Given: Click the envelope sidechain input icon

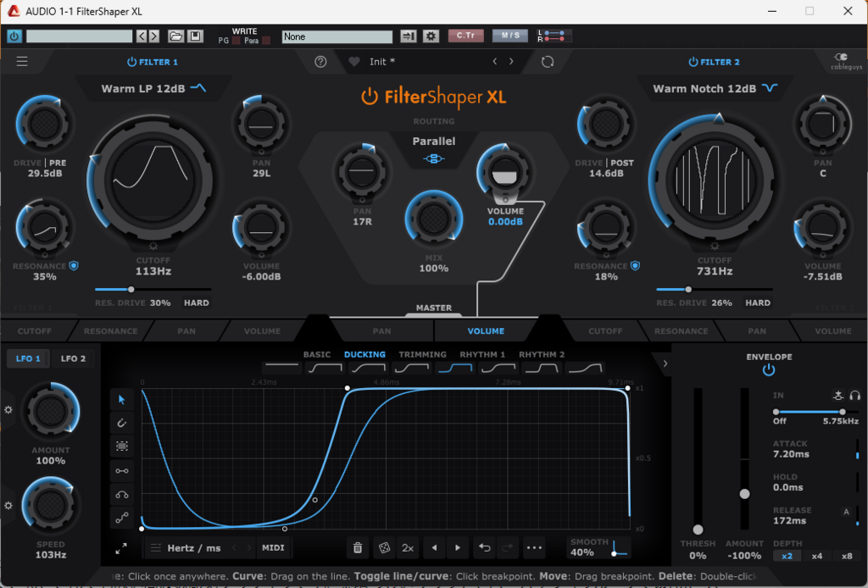Looking at the screenshot, I should (x=838, y=395).
